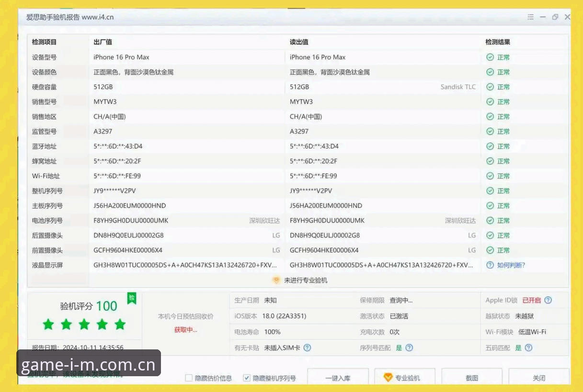Click the help icon in 五码匹配 row
The image size is (583, 392).
tap(528, 347)
